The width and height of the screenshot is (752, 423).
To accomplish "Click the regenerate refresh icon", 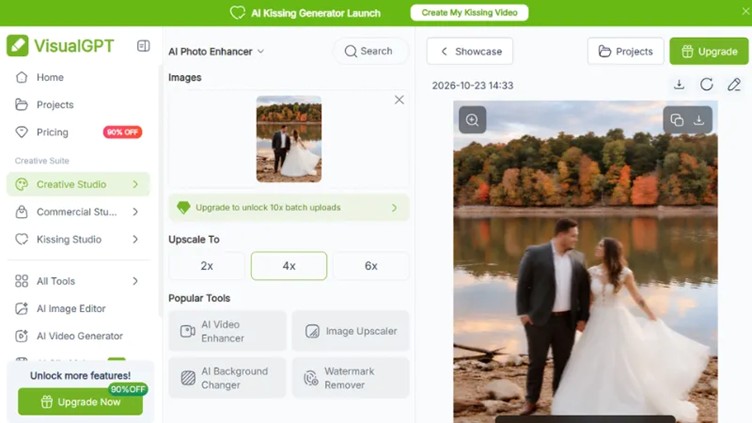I will coord(706,85).
